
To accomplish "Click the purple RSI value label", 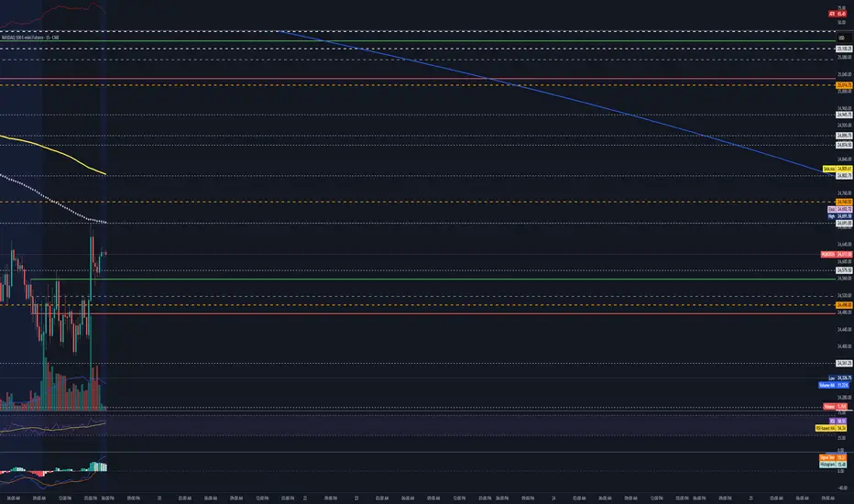I will 838,422.
